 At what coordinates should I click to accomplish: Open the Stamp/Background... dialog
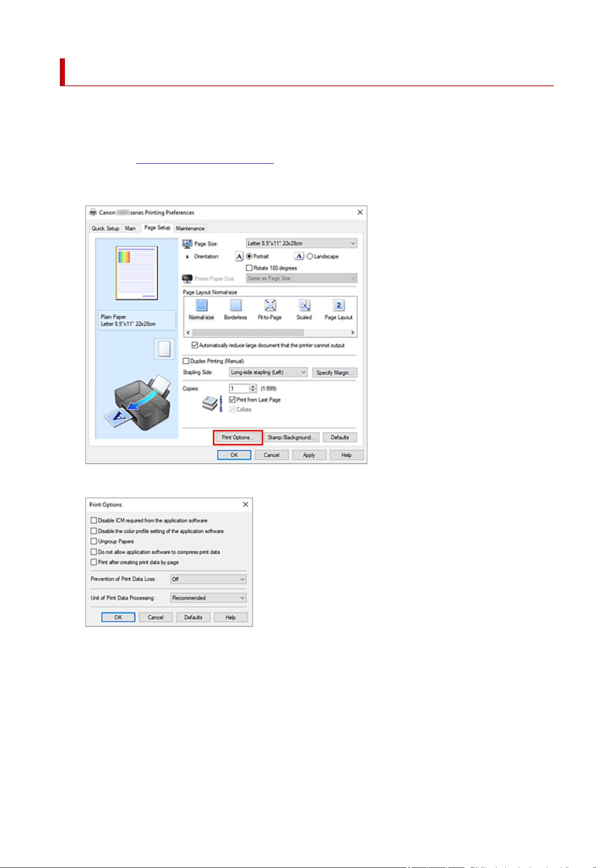coord(292,438)
